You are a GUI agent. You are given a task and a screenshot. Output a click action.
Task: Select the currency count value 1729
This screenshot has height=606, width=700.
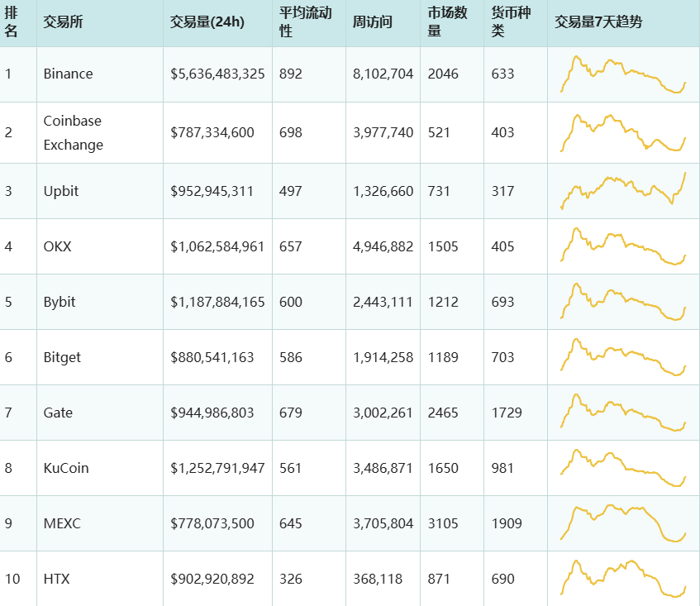point(507,413)
